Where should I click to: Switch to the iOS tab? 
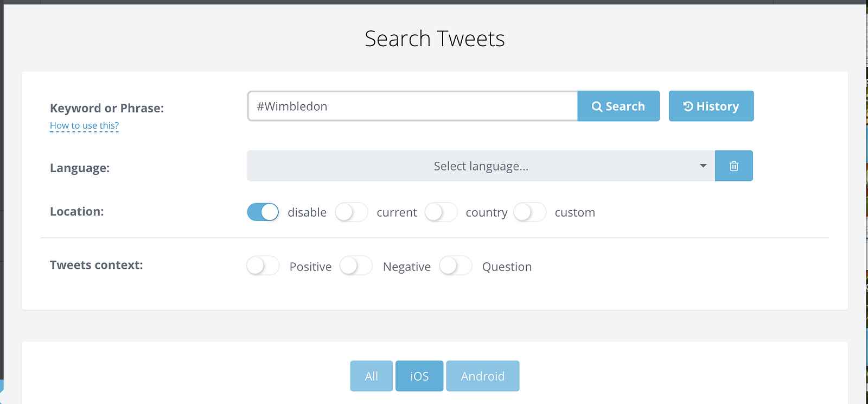419,376
